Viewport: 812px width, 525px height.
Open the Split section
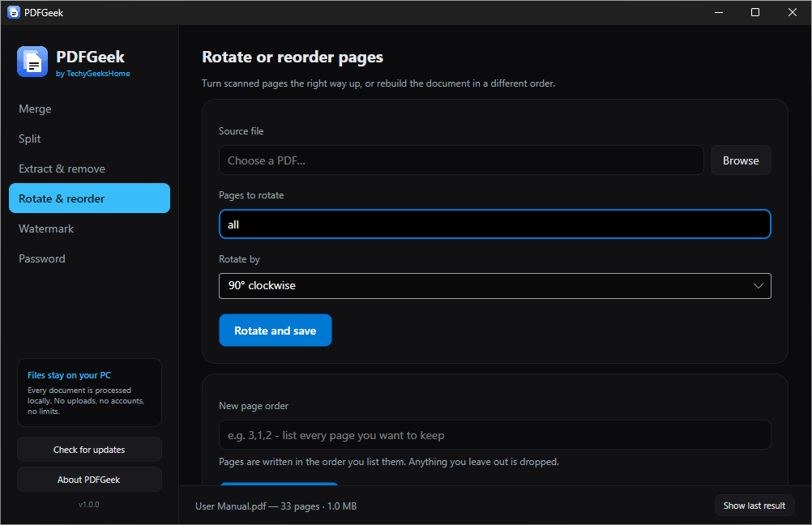click(89, 139)
